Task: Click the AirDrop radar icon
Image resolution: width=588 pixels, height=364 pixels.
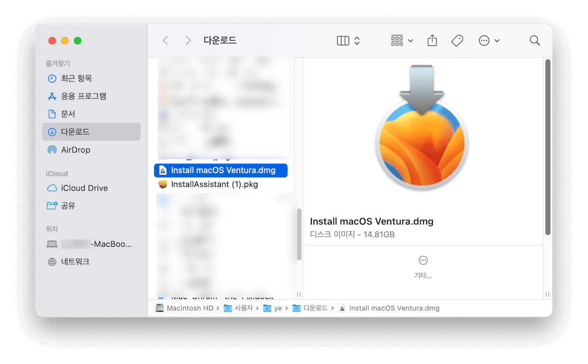Action: click(x=52, y=150)
